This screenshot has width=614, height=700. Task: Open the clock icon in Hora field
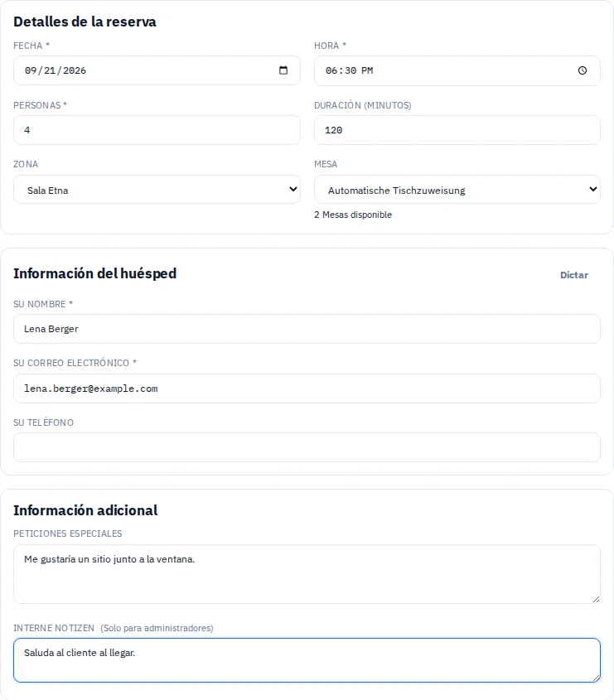pyautogui.click(x=583, y=70)
